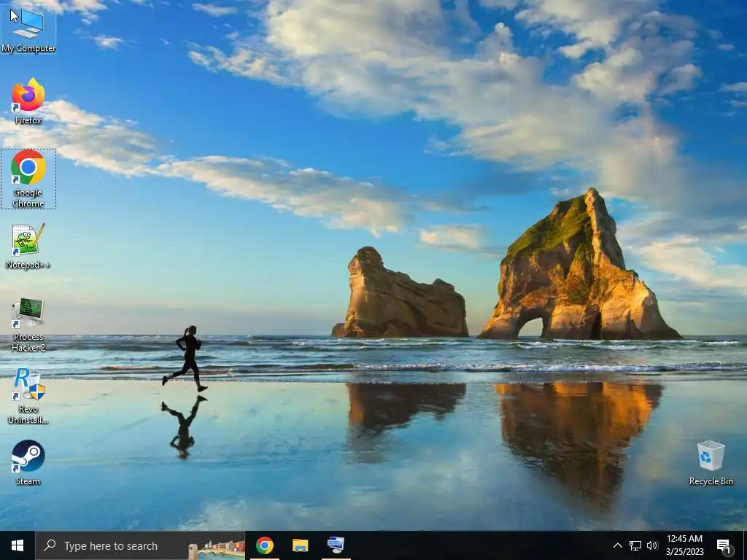The width and height of the screenshot is (747, 560).
Task: Open the clock showing 12:45 AM
Action: (x=684, y=545)
